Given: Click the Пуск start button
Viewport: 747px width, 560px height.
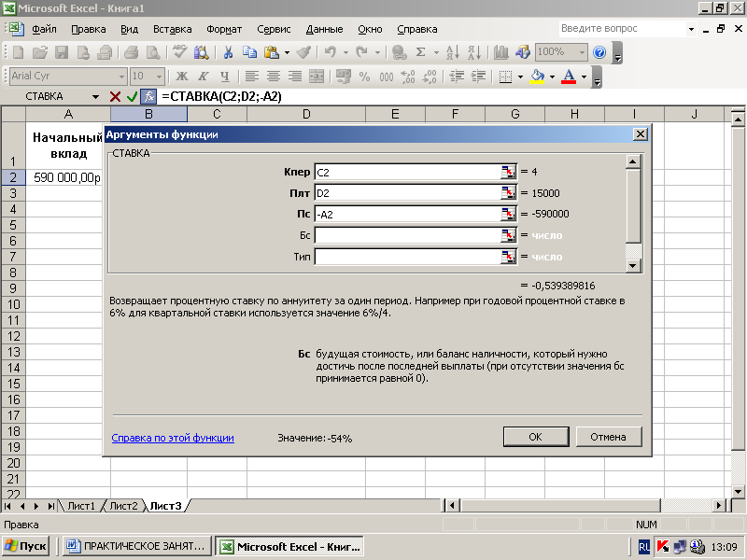Looking at the screenshot, I should click(x=27, y=546).
